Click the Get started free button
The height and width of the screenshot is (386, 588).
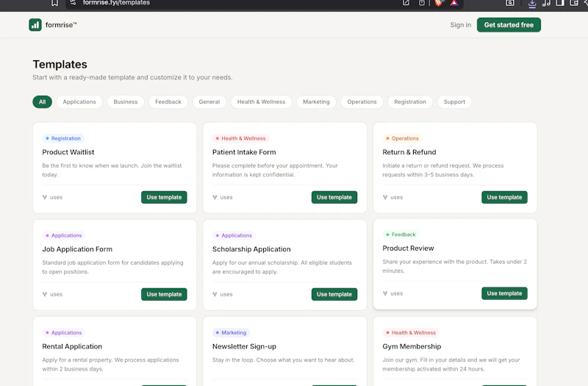point(509,25)
